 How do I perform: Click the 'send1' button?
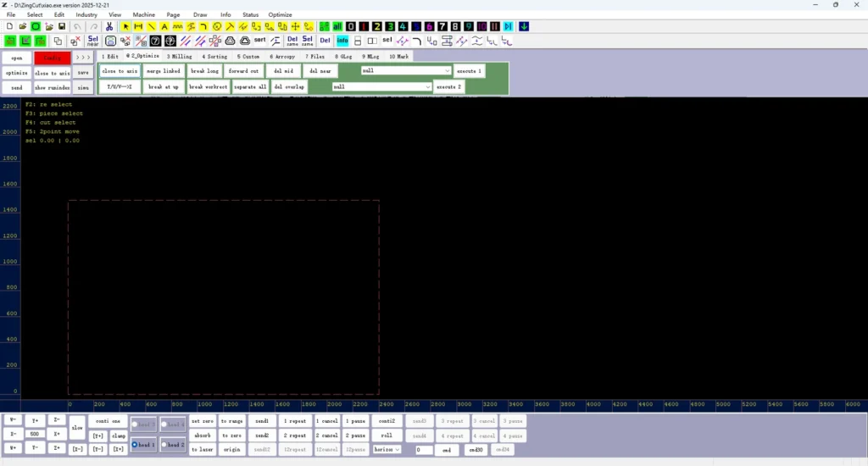(x=263, y=421)
